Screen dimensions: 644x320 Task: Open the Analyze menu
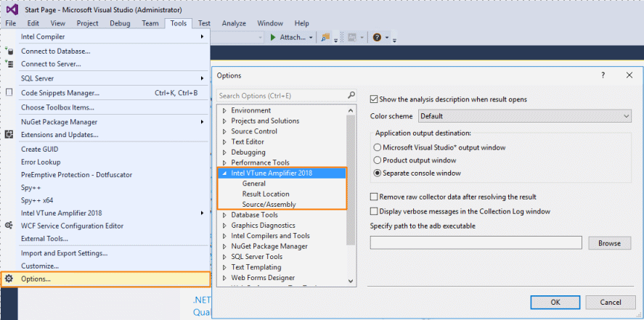tap(233, 23)
